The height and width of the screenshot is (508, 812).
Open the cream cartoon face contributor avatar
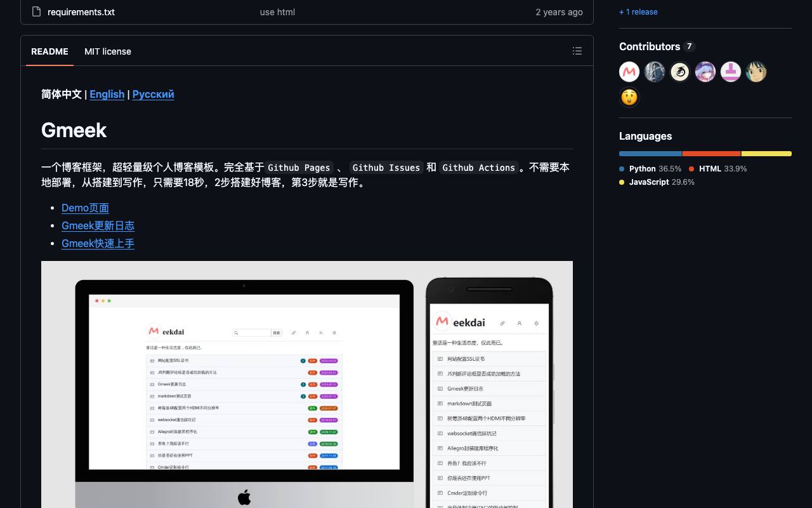(x=680, y=72)
